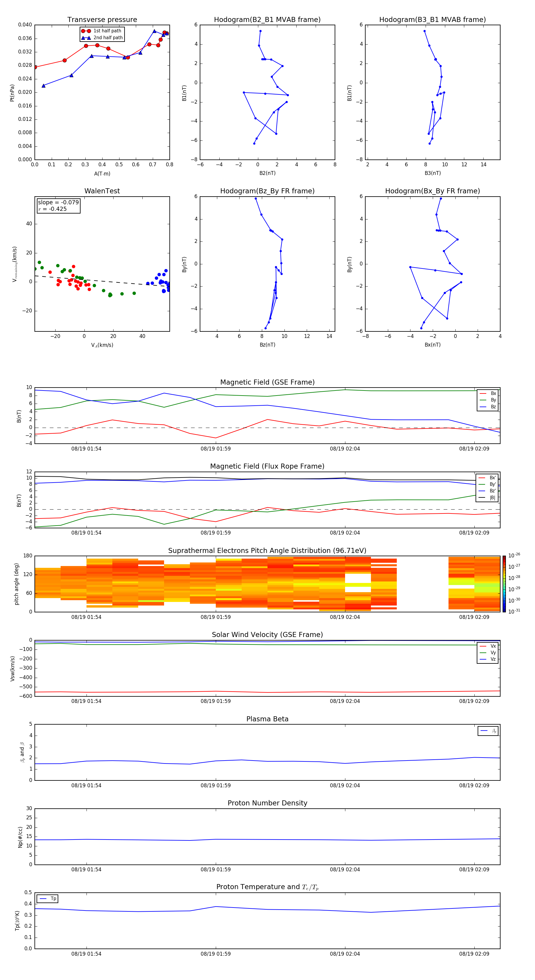The image size is (535, 980).
Task: Click '08/19 02:04' tick under pitch angle plot
Action: (x=345, y=617)
